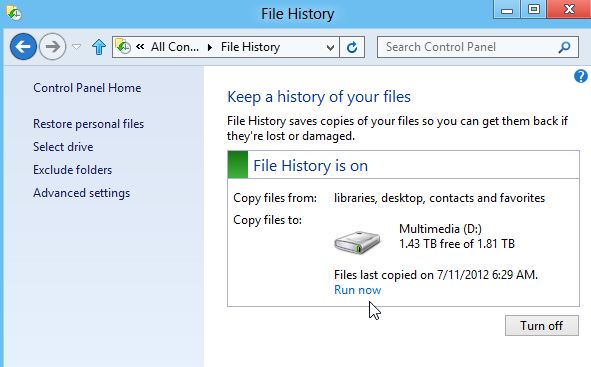Open Select drive link

point(63,147)
